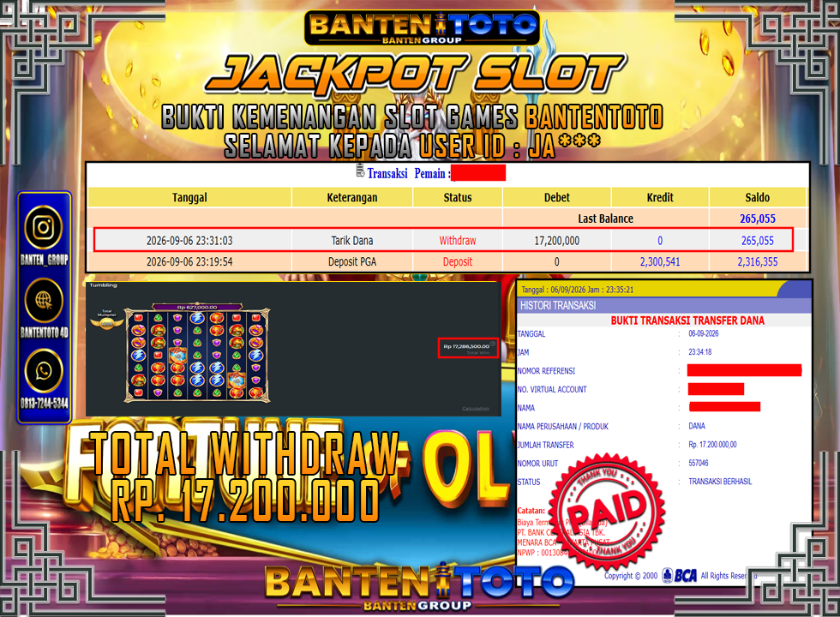Click the JACKPOT SLOT title
The height and width of the screenshot is (617, 840).
click(415, 74)
